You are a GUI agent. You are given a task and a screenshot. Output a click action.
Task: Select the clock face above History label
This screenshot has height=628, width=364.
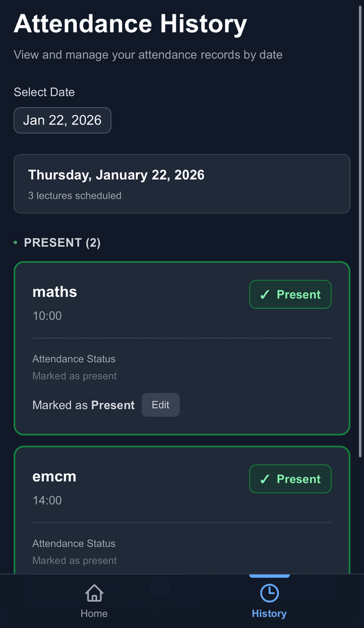[269, 593]
